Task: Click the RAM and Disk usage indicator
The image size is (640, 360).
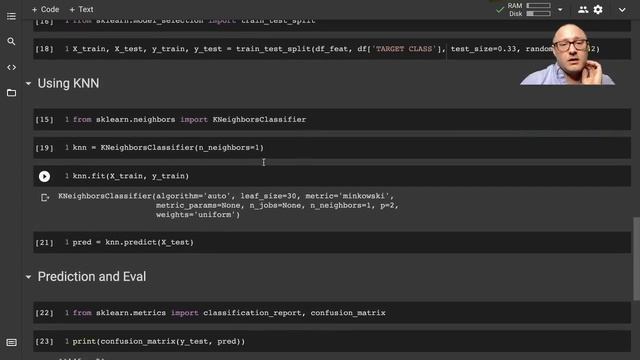Action: [x=529, y=9]
